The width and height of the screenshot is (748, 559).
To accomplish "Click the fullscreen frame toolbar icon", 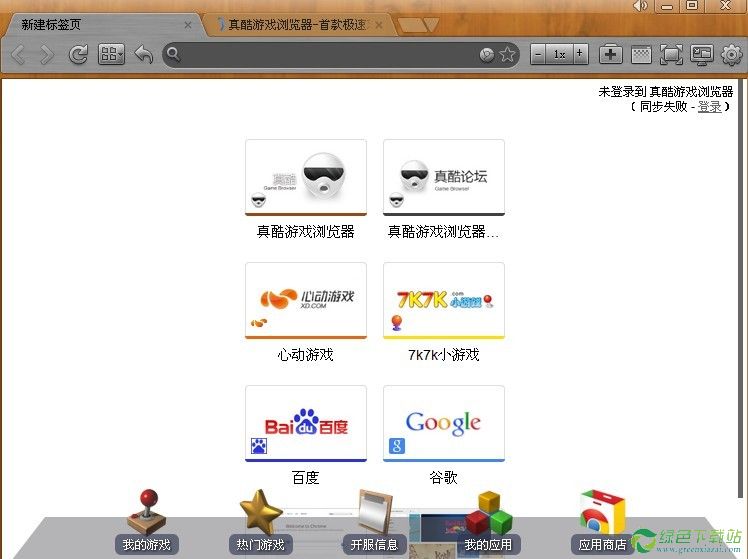I will pyautogui.click(x=671, y=55).
